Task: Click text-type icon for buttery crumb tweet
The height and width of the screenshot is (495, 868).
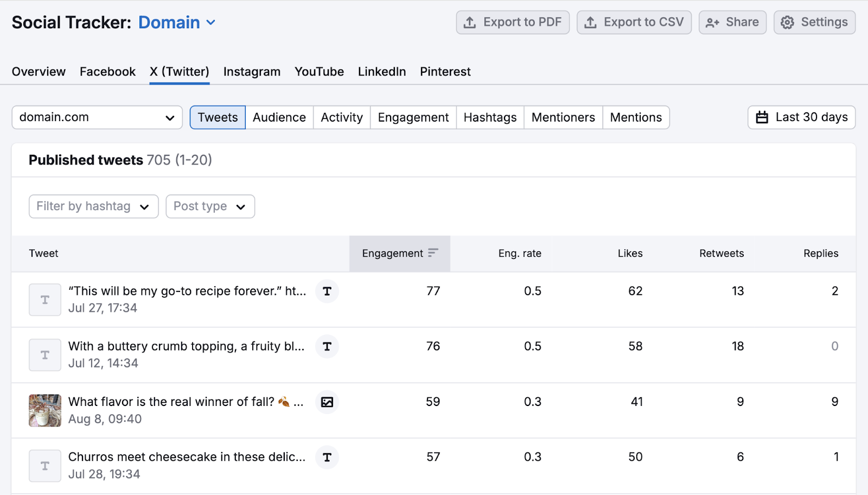Action: tap(327, 347)
